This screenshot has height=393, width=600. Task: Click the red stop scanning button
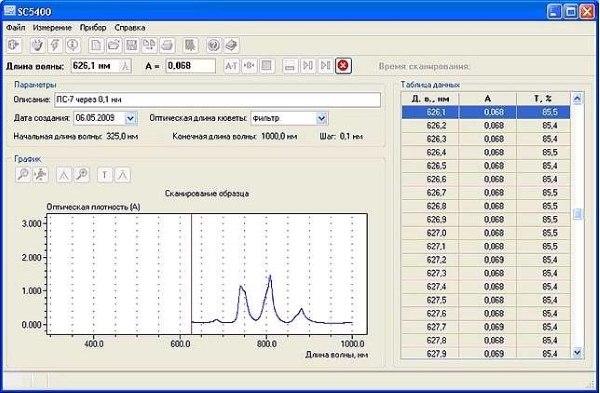[x=343, y=66]
